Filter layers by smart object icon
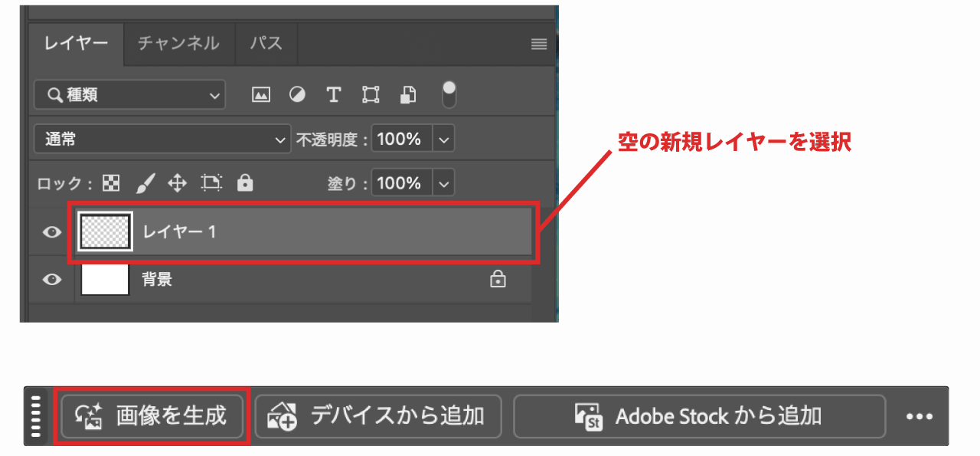Viewport: 980px width, 456px height. pyautogui.click(x=409, y=95)
